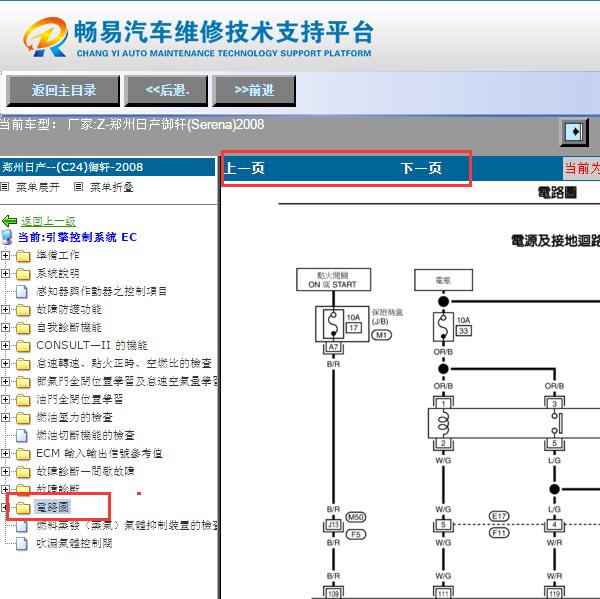This screenshot has width=600, height=599.
Task: Open the 吹漏氣體控制閥 page
Action: pyautogui.click(x=74, y=543)
